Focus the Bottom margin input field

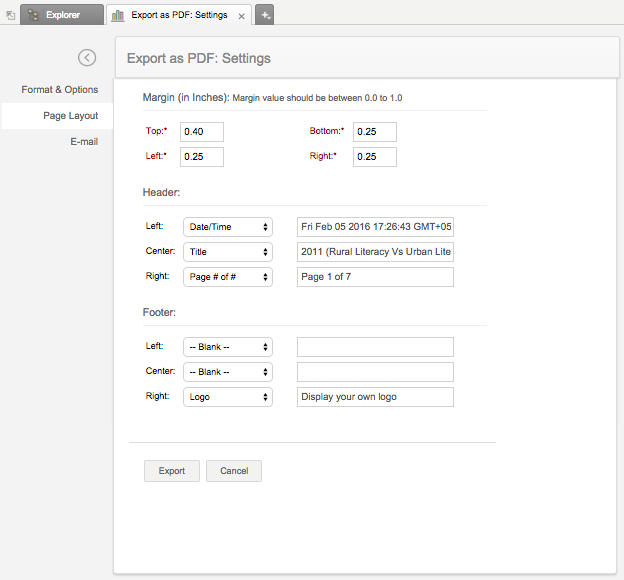pos(374,132)
